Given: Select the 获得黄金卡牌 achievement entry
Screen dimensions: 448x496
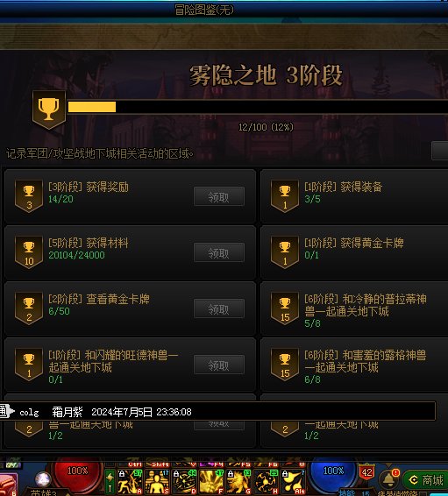Looking at the screenshot, I should pyautogui.click(x=354, y=252).
